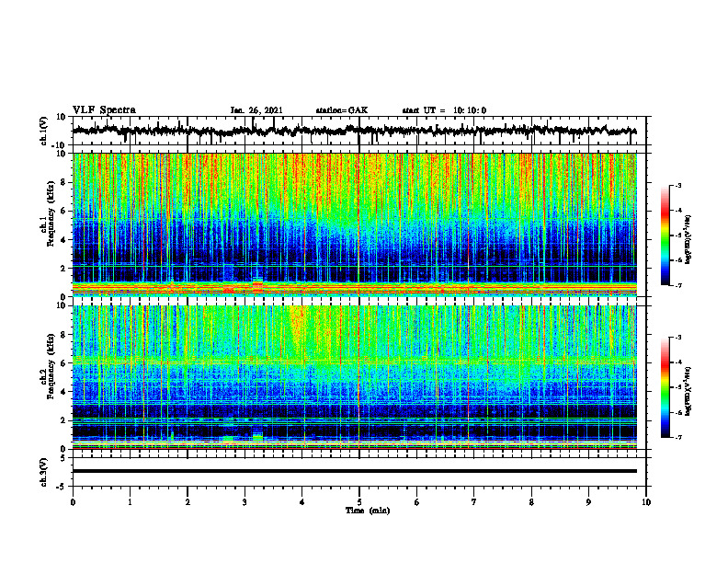Click time axis tick label "4"

click(x=302, y=502)
